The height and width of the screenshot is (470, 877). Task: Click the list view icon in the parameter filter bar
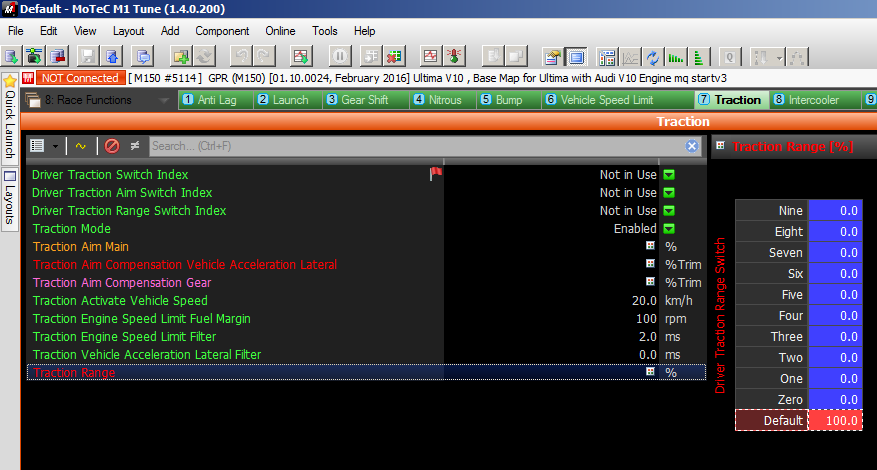37,146
